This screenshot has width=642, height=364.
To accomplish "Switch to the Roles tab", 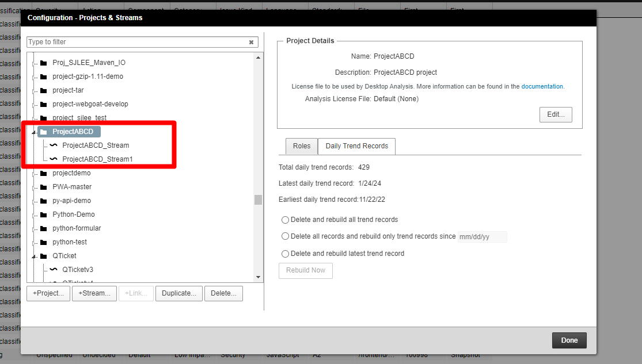I will pyautogui.click(x=301, y=146).
